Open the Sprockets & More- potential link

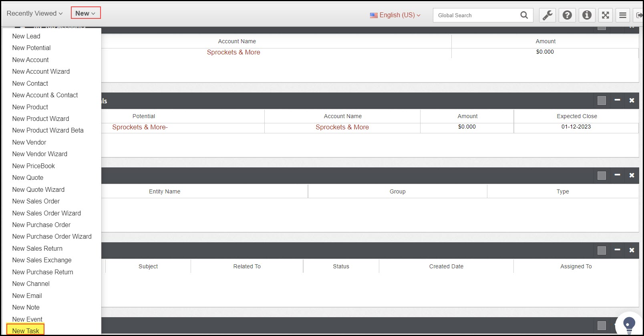pyautogui.click(x=140, y=127)
